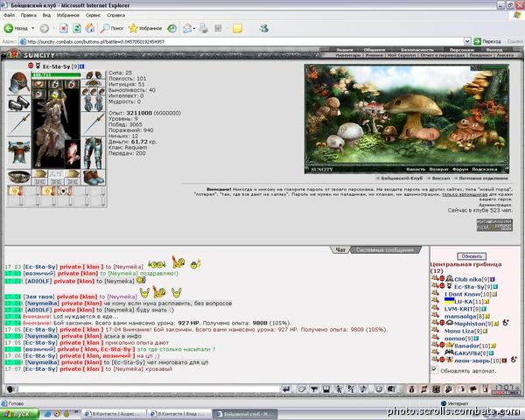Click the chat message input field

(x=148, y=389)
